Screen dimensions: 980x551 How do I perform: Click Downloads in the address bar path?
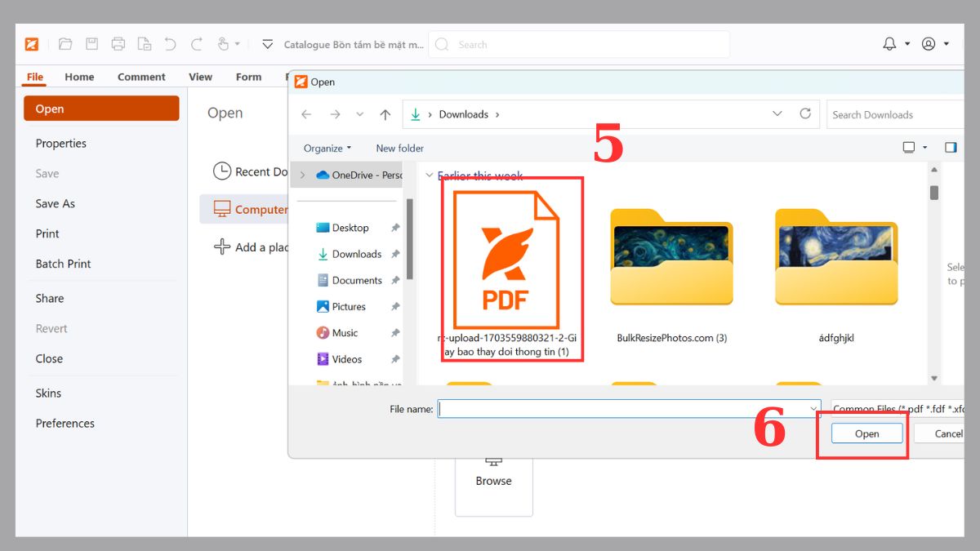[463, 114]
